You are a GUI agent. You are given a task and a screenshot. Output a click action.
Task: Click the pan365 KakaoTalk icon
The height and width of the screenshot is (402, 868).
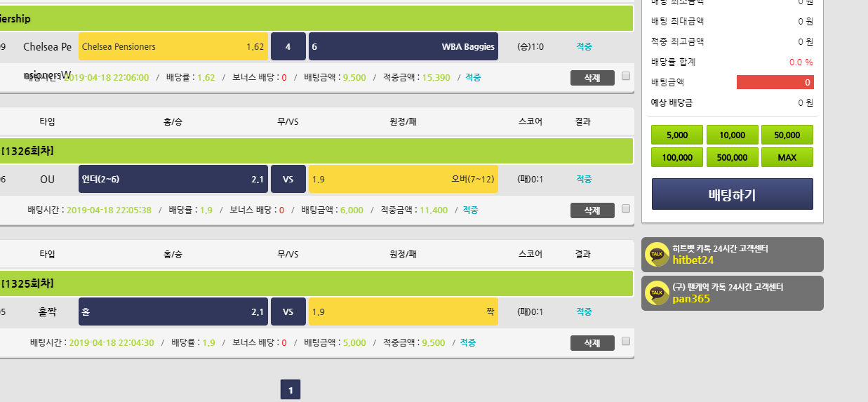[x=657, y=293]
